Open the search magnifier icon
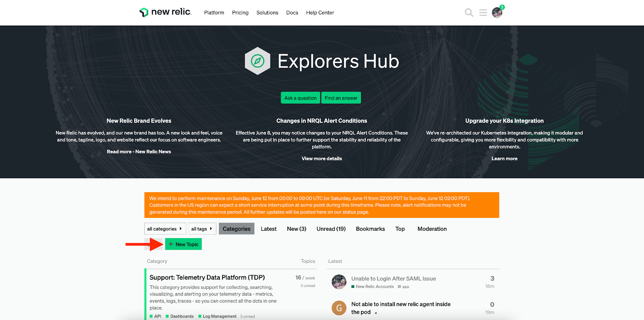Viewport: 644px width, 320px height. [469, 13]
